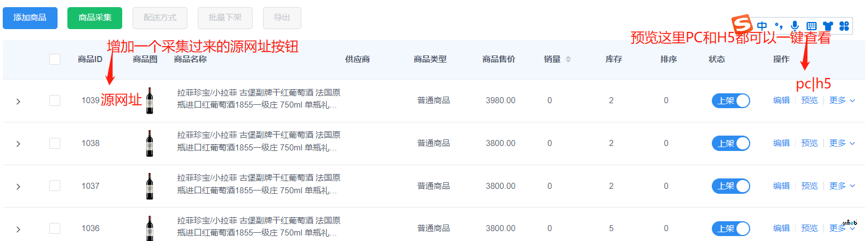Tick the select-all checkbox in table header

(x=55, y=59)
